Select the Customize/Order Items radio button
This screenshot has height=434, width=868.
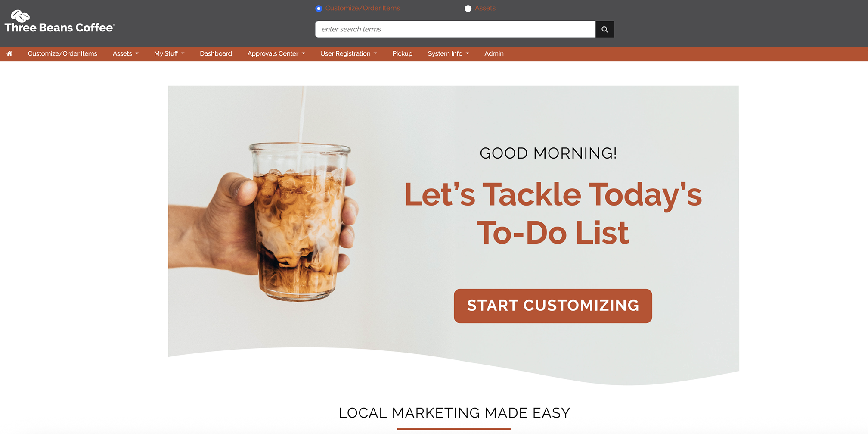319,8
